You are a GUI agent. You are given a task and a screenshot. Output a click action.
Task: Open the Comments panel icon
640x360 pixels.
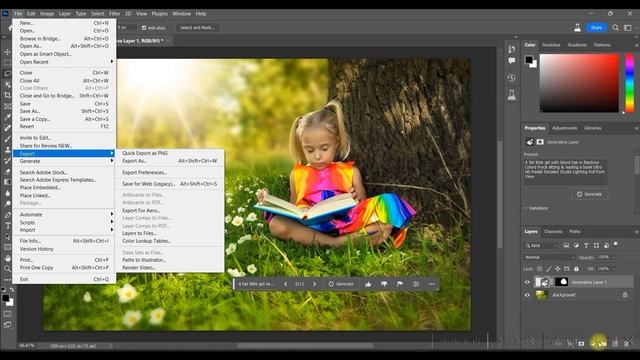(x=512, y=61)
